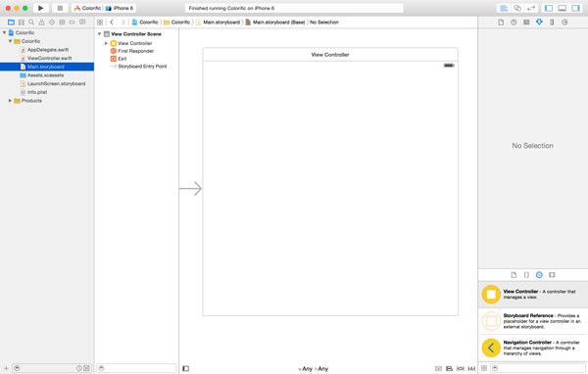Choose the iPhone 6 run destination

click(x=120, y=8)
